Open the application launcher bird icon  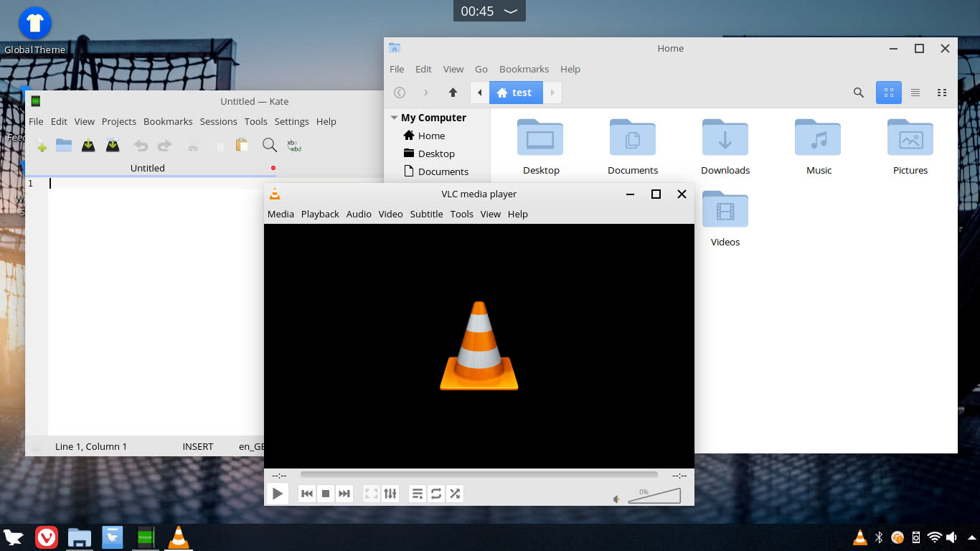[x=14, y=537]
